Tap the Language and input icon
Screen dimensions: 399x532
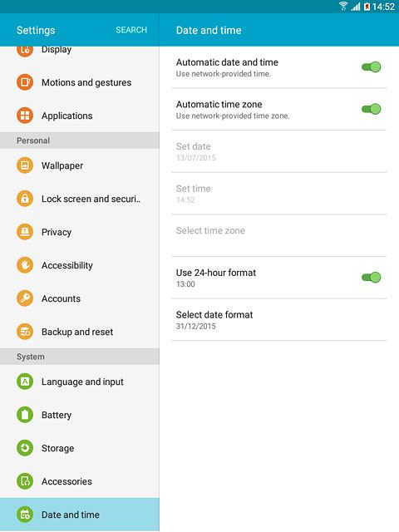click(25, 382)
